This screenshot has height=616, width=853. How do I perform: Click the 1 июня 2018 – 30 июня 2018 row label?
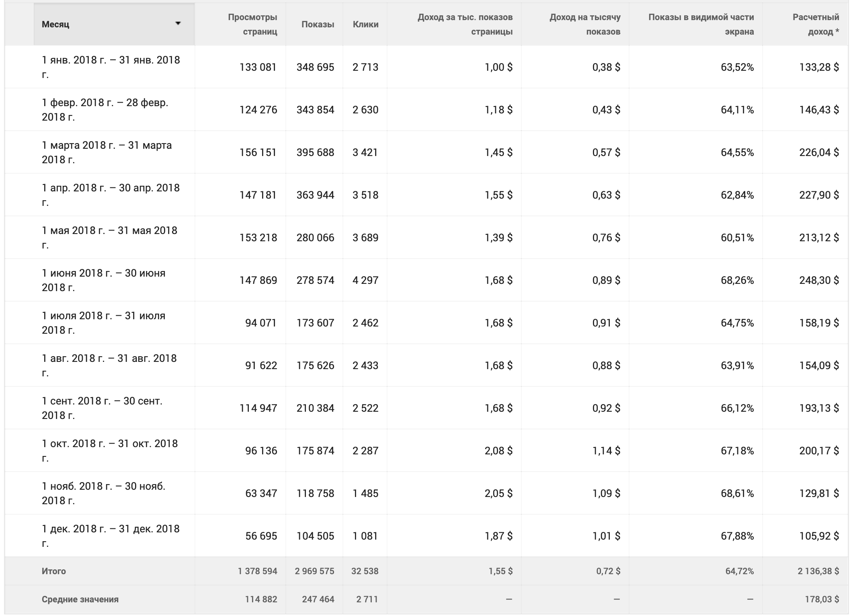point(103,280)
